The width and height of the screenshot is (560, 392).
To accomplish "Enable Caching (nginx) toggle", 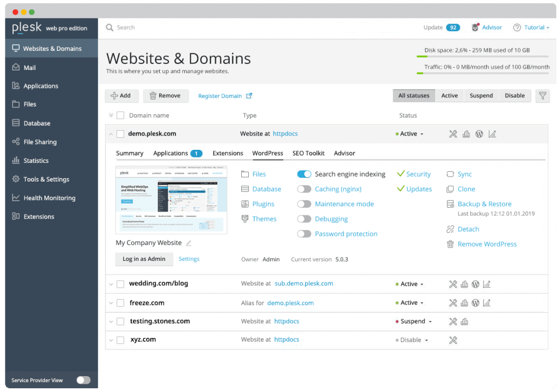I will point(304,189).
